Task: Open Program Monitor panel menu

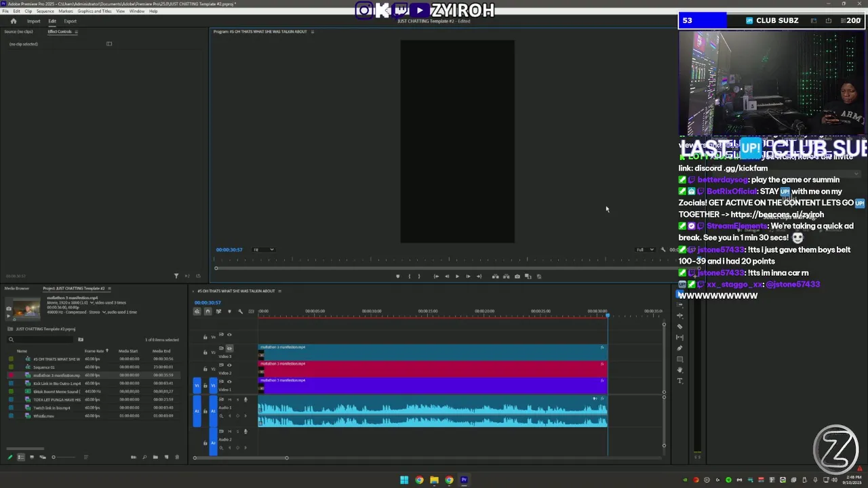Action: coord(312,32)
